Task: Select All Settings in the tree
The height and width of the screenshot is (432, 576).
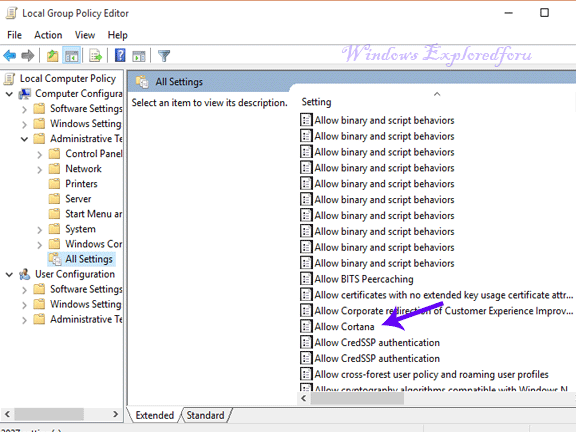Action: [89, 259]
